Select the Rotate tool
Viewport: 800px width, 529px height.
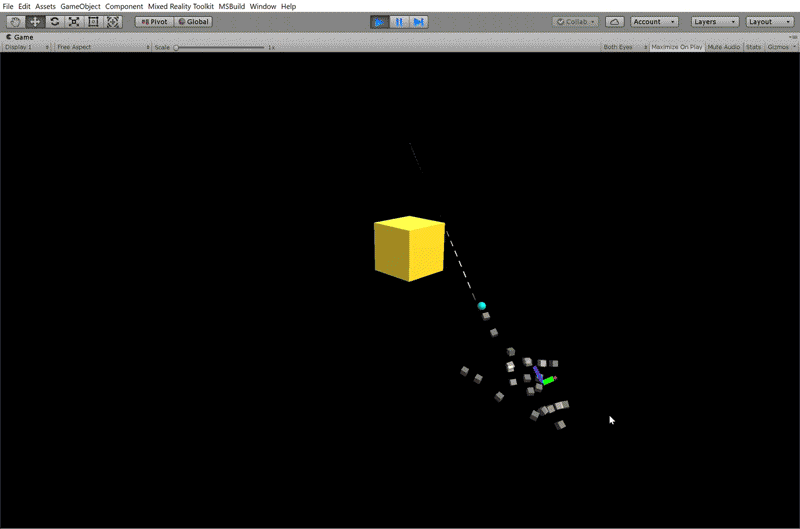click(x=54, y=21)
